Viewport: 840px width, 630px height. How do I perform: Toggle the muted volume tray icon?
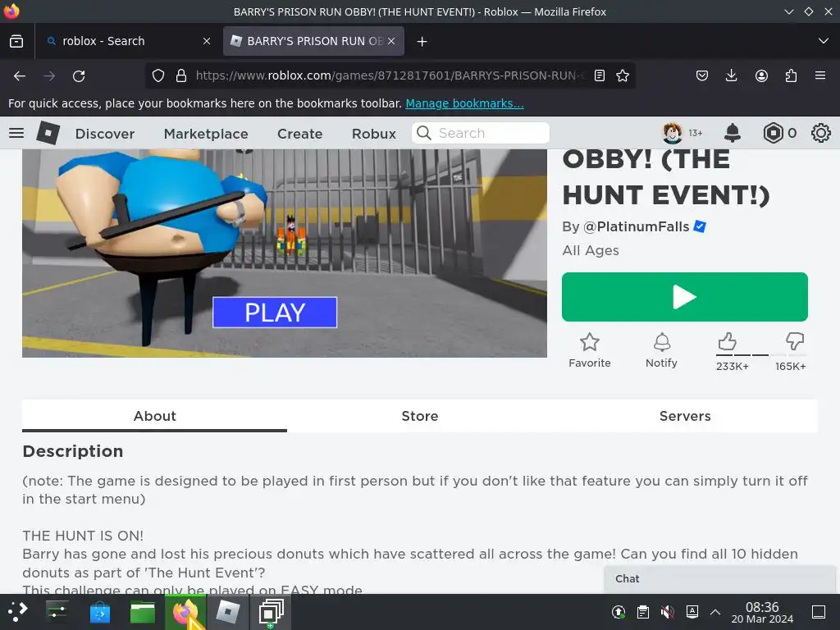click(667, 612)
